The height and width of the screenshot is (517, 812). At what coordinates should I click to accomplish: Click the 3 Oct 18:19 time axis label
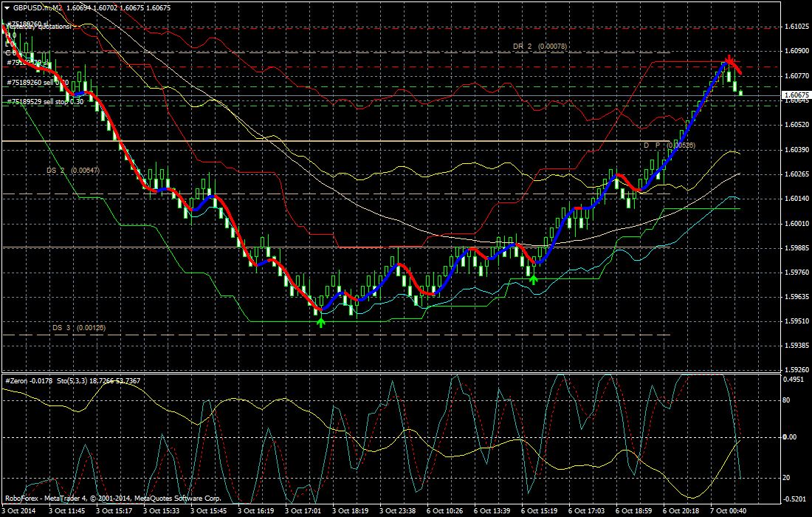[x=351, y=511]
